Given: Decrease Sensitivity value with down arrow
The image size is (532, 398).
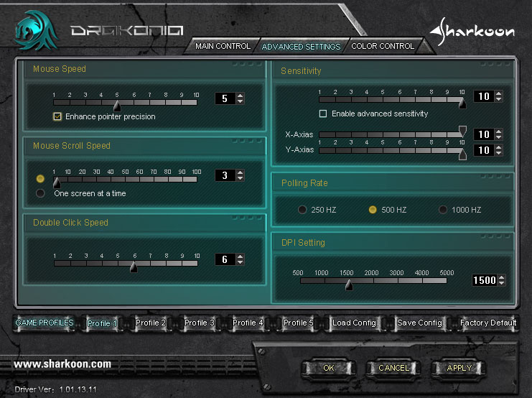Looking at the screenshot, I should click(498, 99).
